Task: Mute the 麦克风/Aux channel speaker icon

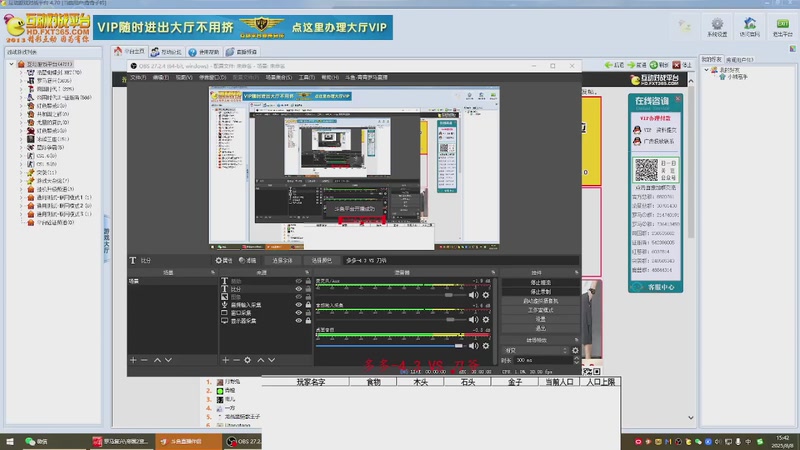Action: [x=473, y=295]
